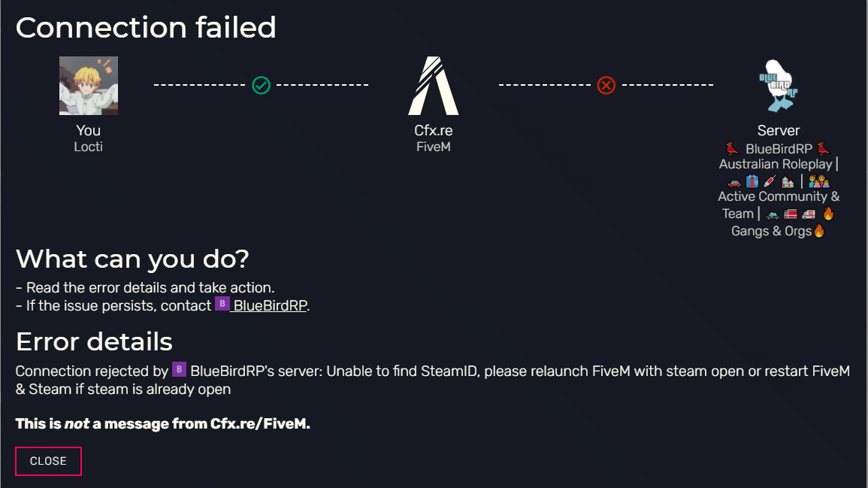The image size is (868, 488).
Task: Click the Cfx.re FiveM logo
Action: coord(434,86)
